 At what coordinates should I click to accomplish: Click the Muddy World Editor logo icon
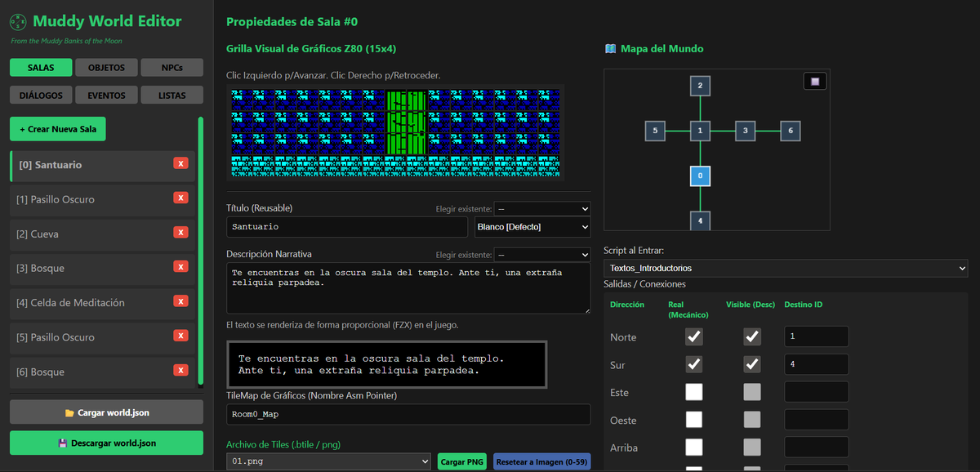tap(18, 21)
